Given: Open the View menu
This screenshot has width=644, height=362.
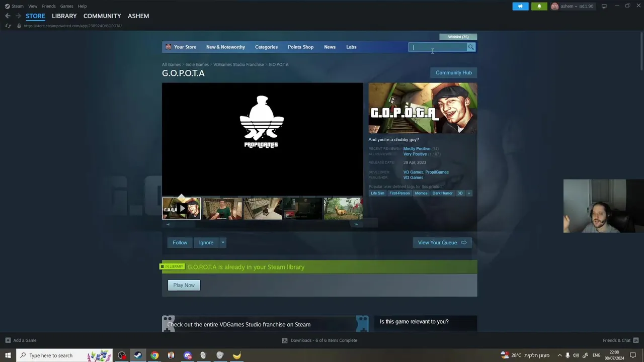Looking at the screenshot, I should tap(33, 6).
